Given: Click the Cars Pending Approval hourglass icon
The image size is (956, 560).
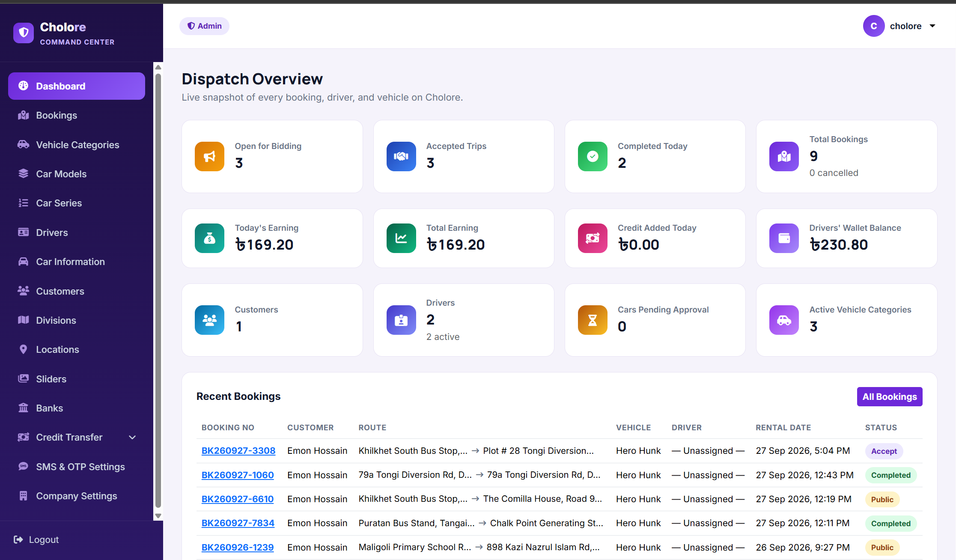Looking at the screenshot, I should [x=593, y=320].
